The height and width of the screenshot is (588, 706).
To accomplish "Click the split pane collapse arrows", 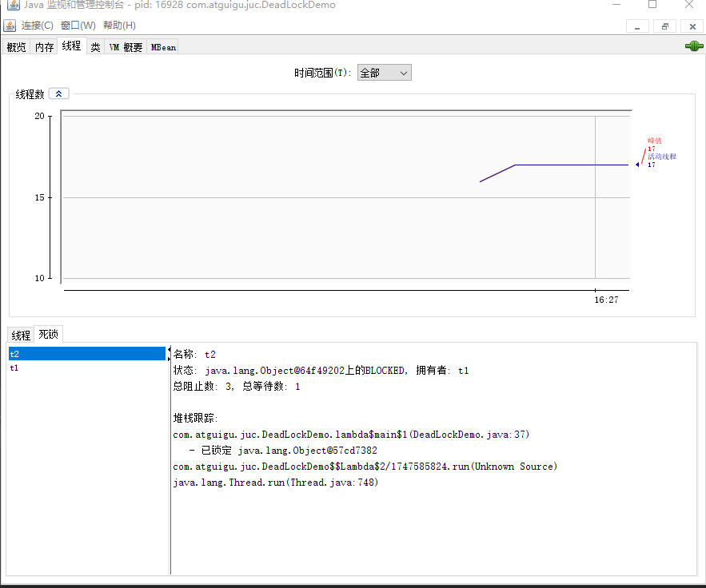I will coord(170,354).
